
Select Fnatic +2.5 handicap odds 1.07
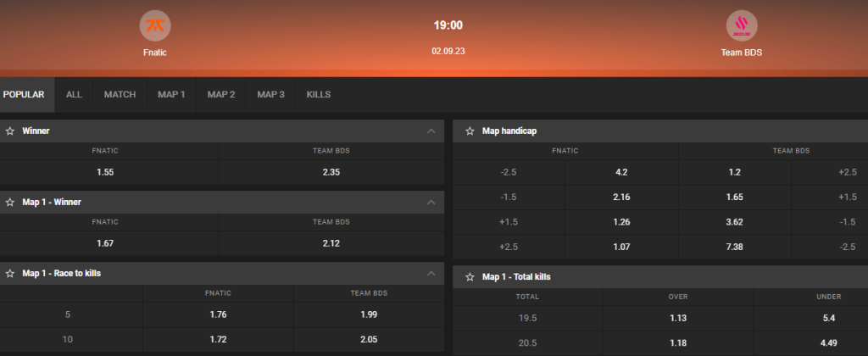tap(621, 247)
